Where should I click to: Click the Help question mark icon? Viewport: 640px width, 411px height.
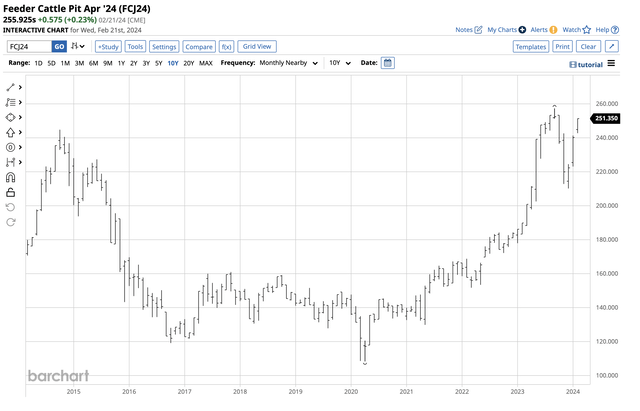615,30
